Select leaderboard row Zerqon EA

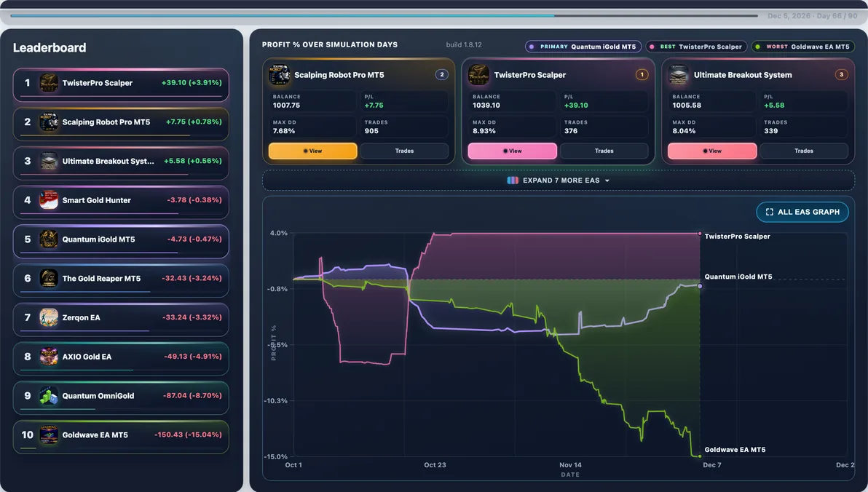pyautogui.click(x=121, y=320)
